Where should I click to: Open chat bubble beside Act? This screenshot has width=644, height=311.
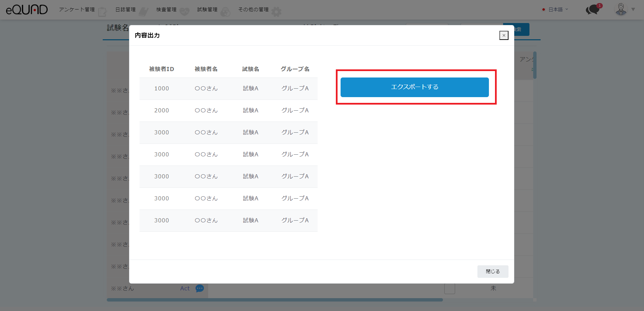coord(200,288)
